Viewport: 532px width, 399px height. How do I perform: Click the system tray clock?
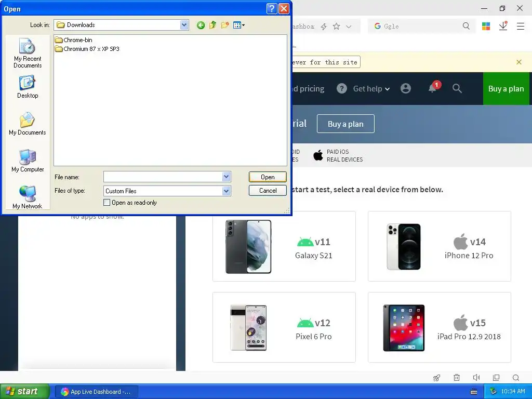pyautogui.click(x=513, y=392)
